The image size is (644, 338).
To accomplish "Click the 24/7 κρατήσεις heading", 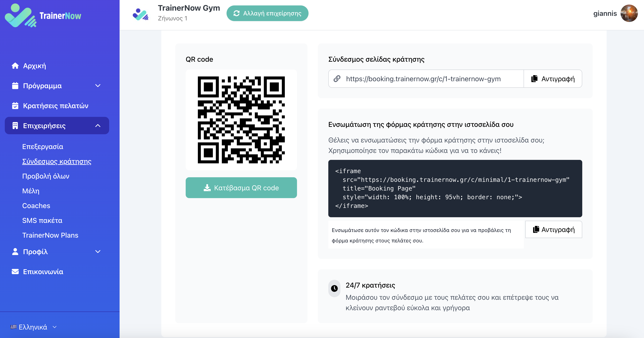I will pyautogui.click(x=370, y=285).
